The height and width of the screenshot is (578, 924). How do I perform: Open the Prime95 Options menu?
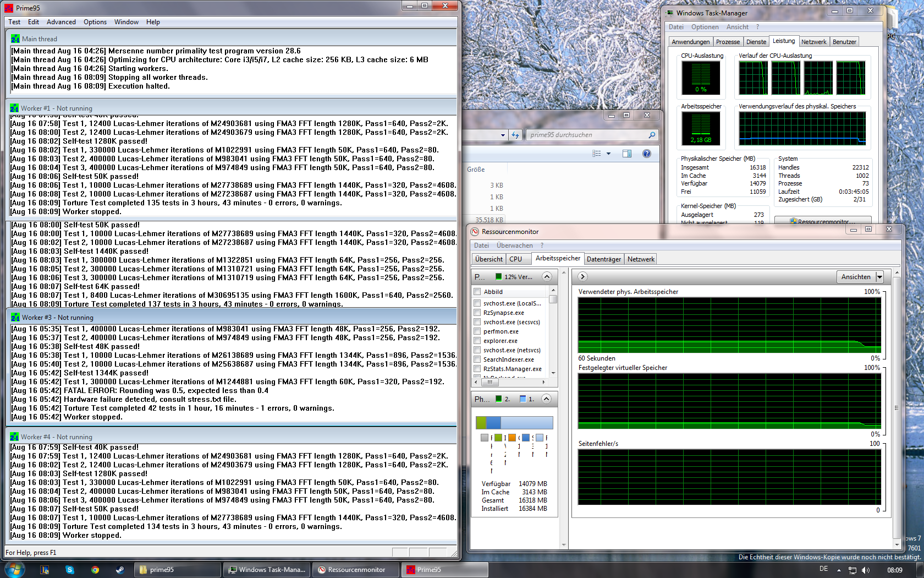95,22
